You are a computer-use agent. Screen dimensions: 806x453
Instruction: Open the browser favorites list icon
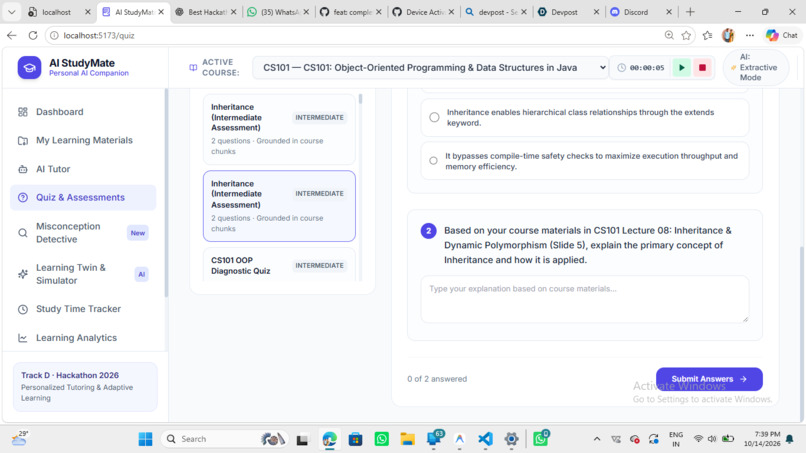[707, 35]
